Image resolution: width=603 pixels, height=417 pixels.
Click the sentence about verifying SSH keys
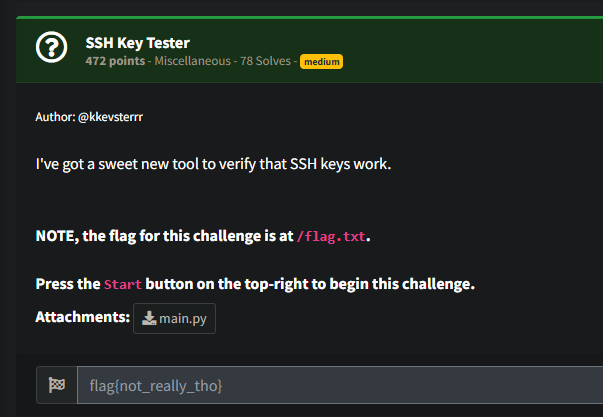[213, 164]
